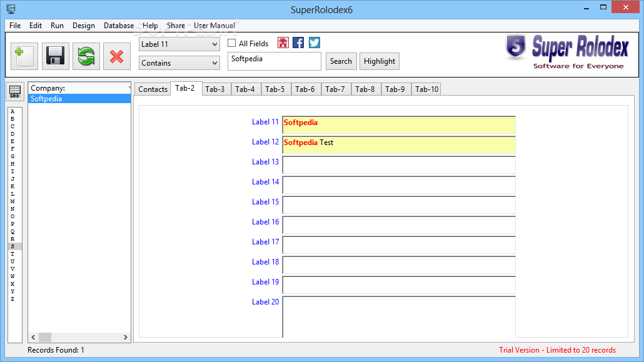Click the horizontal scrollbar thumb in company list
Viewport: 644px width, 362px height.
click(x=45, y=338)
